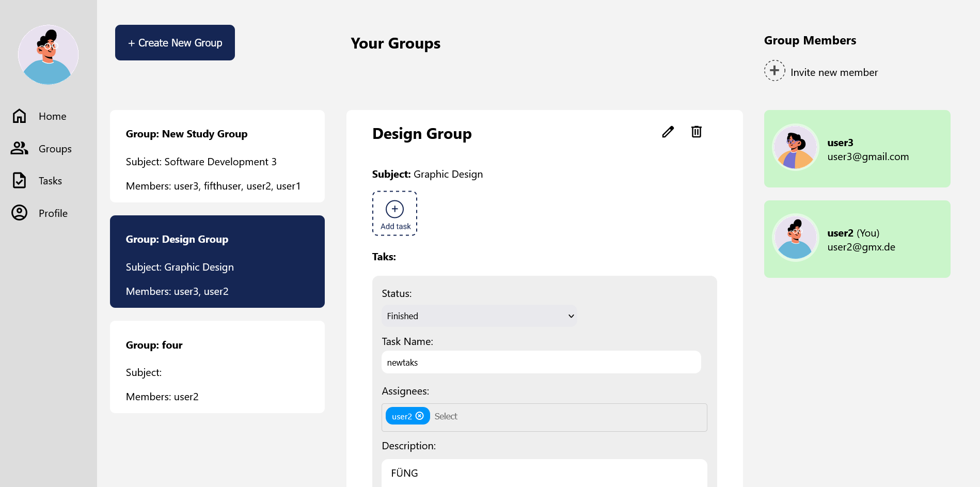Image resolution: width=980 pixels, height=487 pixels.
Task: Click the pencil edit icon for Design Group
Action: [x=668, y=132]
